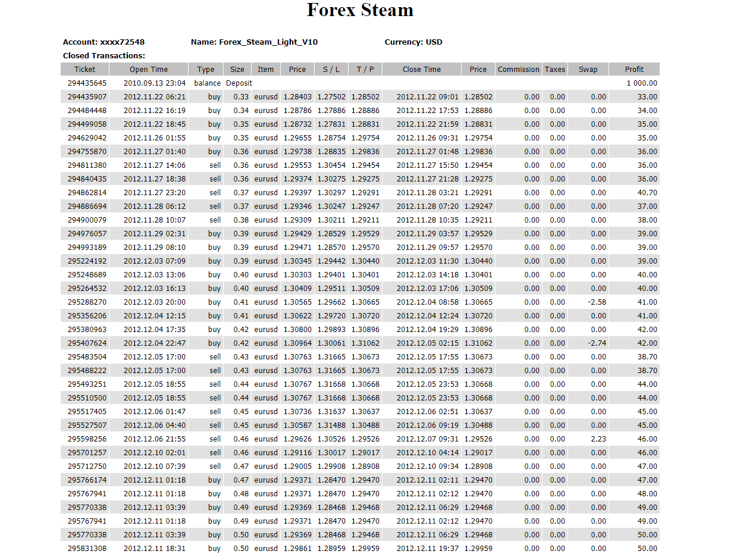Select ticket number 294976057
This screenshot has height=554, width=756.
click(87, 234)
